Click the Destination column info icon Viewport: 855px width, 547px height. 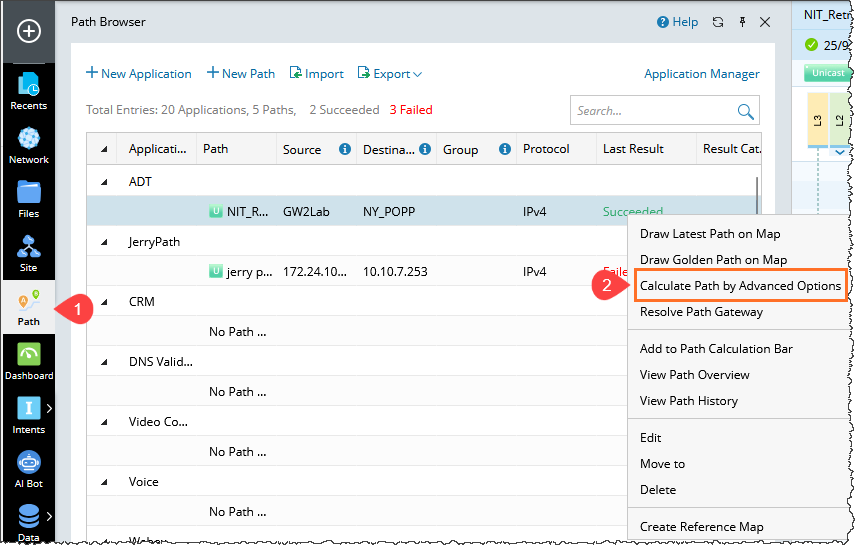[425, 149]
